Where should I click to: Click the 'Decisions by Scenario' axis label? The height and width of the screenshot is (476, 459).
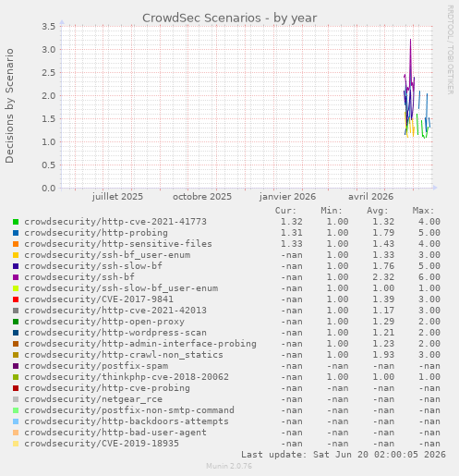pyautogui.click(x=9, y=105)
